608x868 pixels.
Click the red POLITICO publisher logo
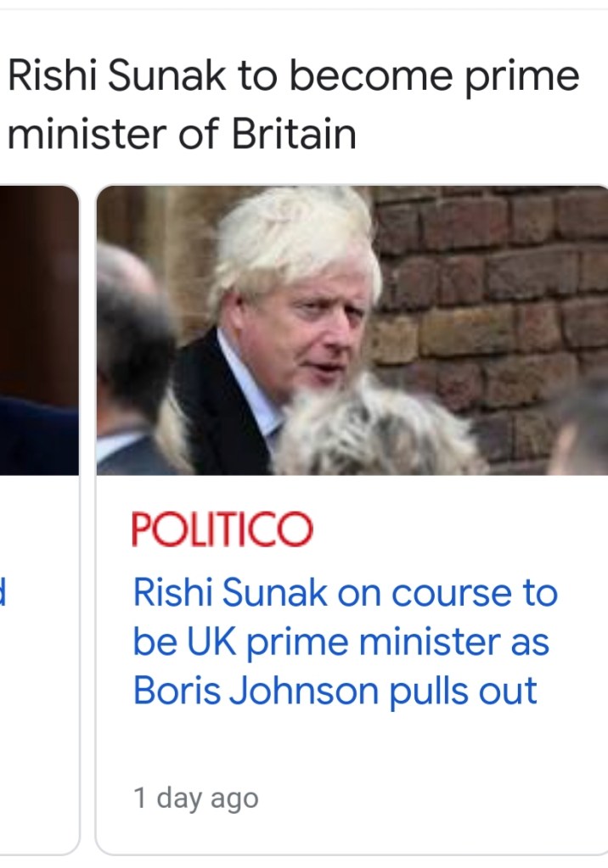(x=222, y=529)
